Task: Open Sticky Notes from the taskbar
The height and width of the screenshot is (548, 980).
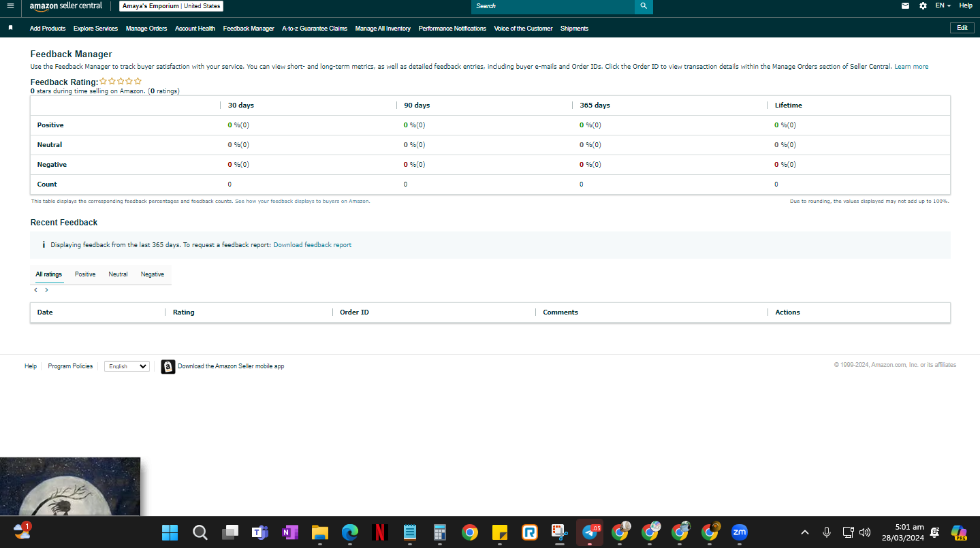Action: [500, 532]
